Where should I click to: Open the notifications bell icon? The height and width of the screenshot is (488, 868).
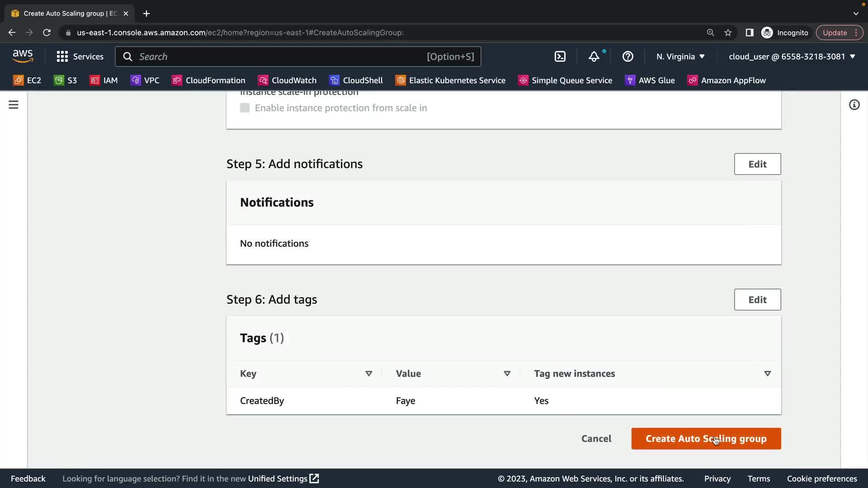tap(594, 56)
